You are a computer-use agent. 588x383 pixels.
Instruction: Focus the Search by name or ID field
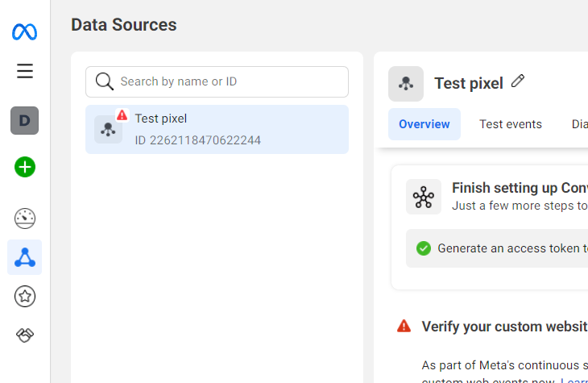[230, 81]
